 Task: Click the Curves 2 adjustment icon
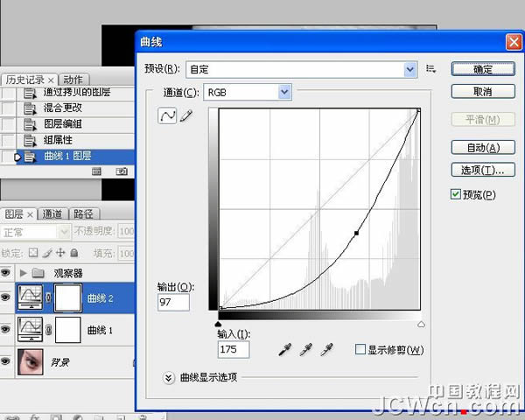30,297
